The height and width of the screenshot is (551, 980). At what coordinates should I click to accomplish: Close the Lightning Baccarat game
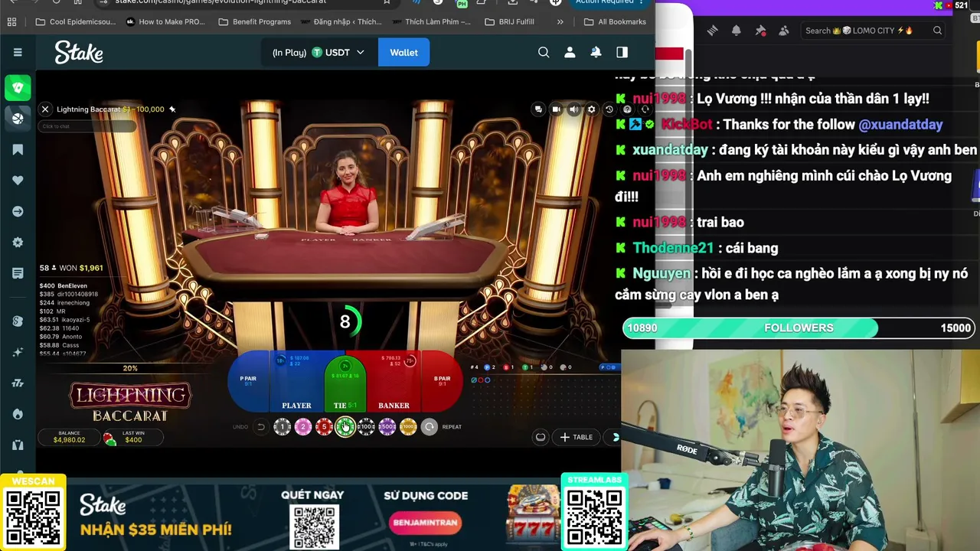tap(45, 109)
